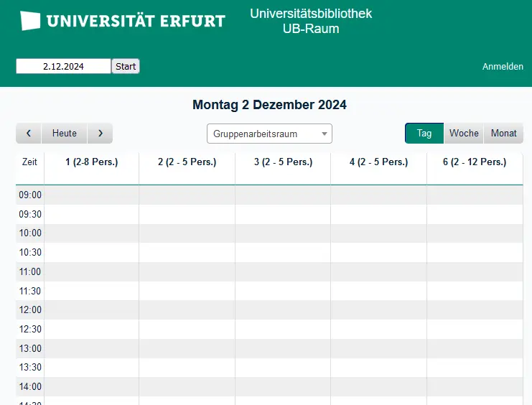Go to previous day with left arrow

[29, 134]
